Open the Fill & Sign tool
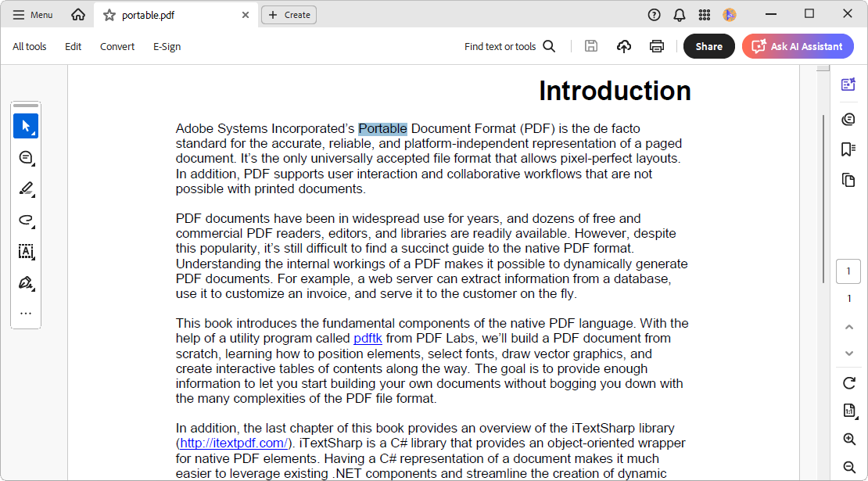Image resolution: width=868 pixels, height=481 pixels. [x=26, y=282]
